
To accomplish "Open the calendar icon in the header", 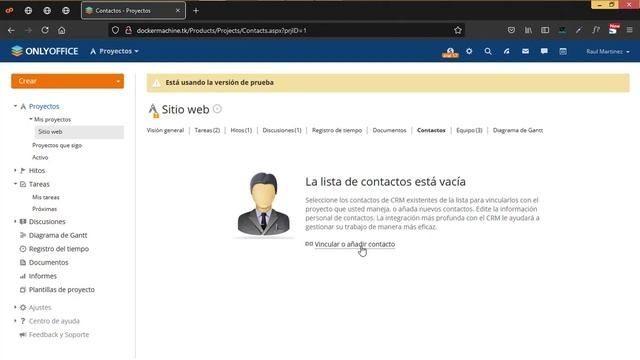I will pos(563,51).
